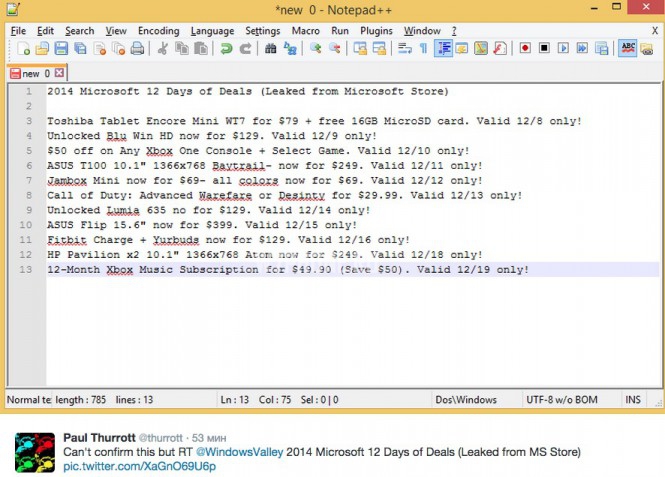The width and height of the screenshot is (665, 477).
Task: Click the Close document toolbar icon
Action: 100,49
